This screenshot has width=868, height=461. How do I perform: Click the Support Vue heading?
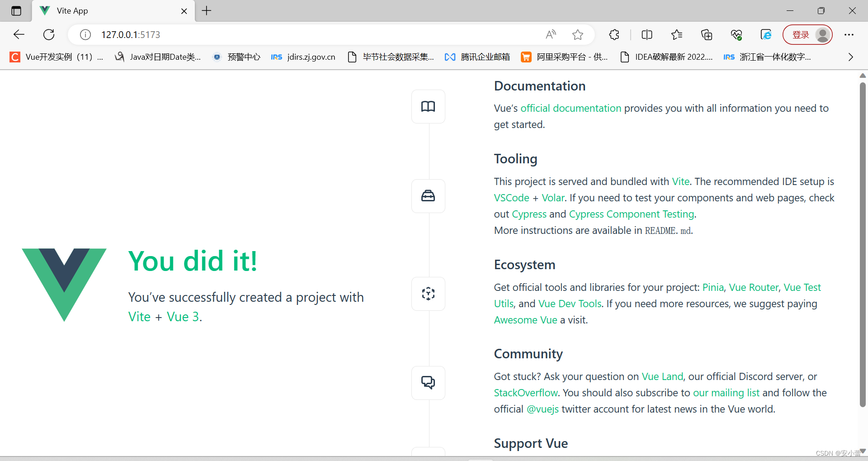(x=531, y=443)
